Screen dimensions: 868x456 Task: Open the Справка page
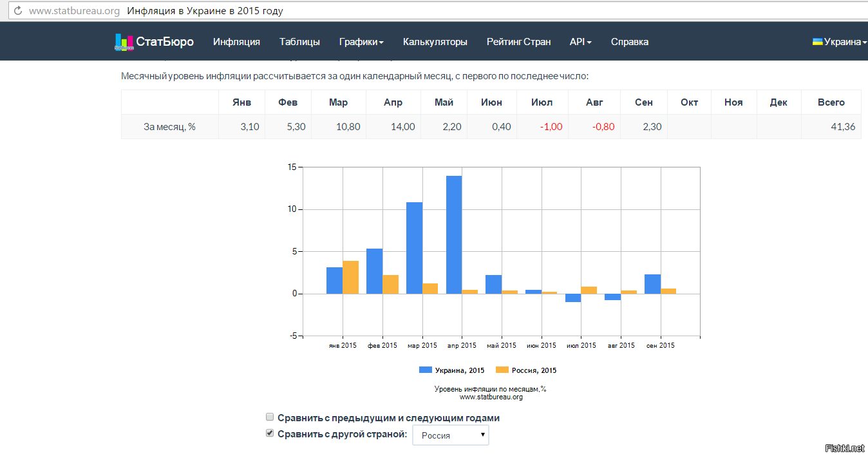coord(630,42)
